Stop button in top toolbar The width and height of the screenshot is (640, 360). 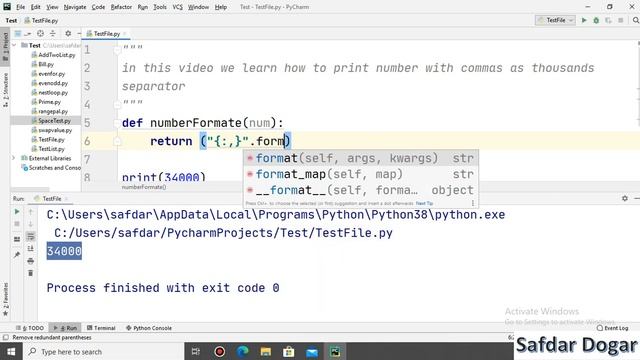(x=620, y=20)
